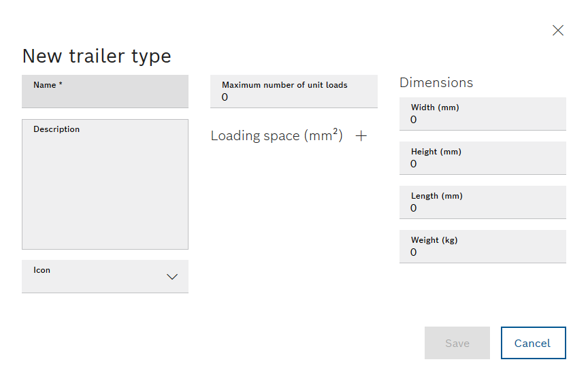
Task: Click the Weight (kg) field
Action: (x=483, y=247)
